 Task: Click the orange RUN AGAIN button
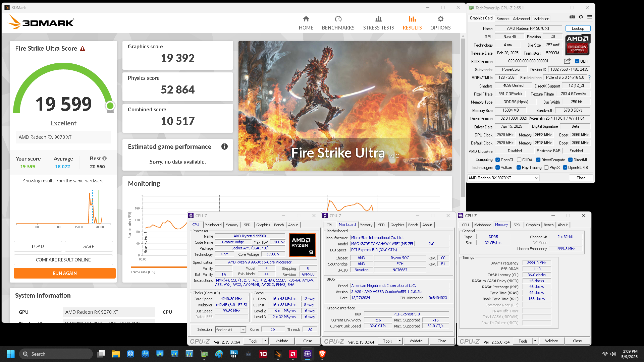pos(64,273)
